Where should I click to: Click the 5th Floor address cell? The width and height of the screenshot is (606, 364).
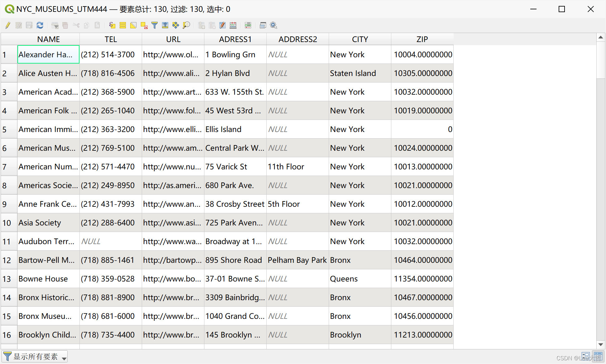(x=298, y=204)
